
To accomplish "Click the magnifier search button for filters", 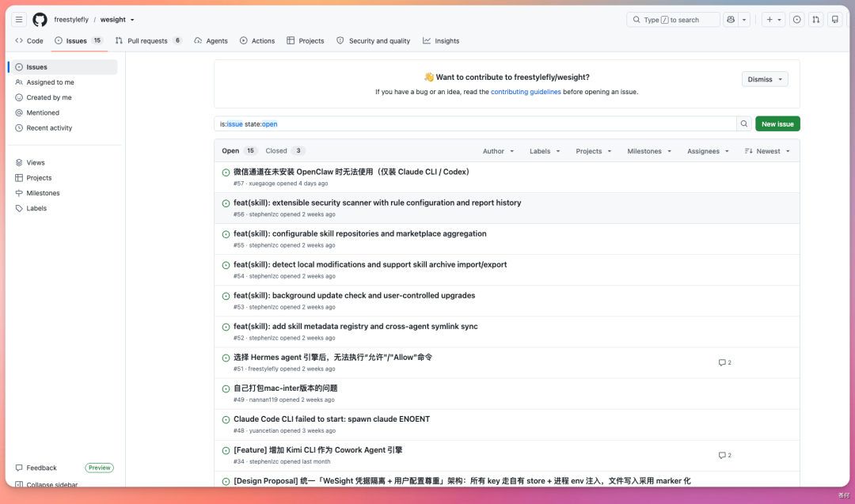I will (x=743, y=124).
